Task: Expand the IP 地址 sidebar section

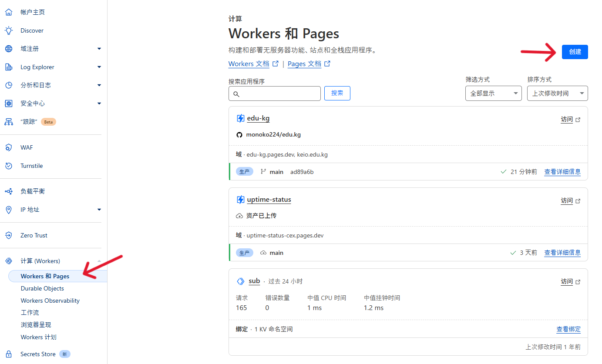Action: [x=99, y=210]
